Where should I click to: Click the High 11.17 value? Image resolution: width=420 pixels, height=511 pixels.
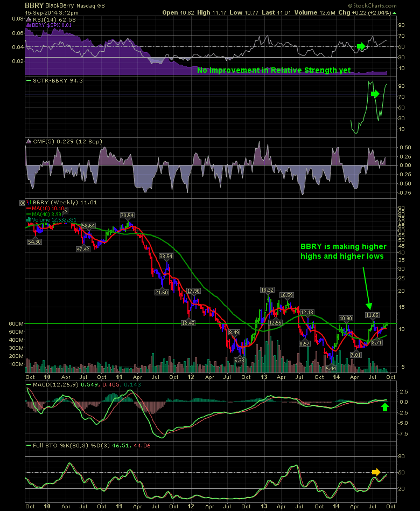(212, 13)
